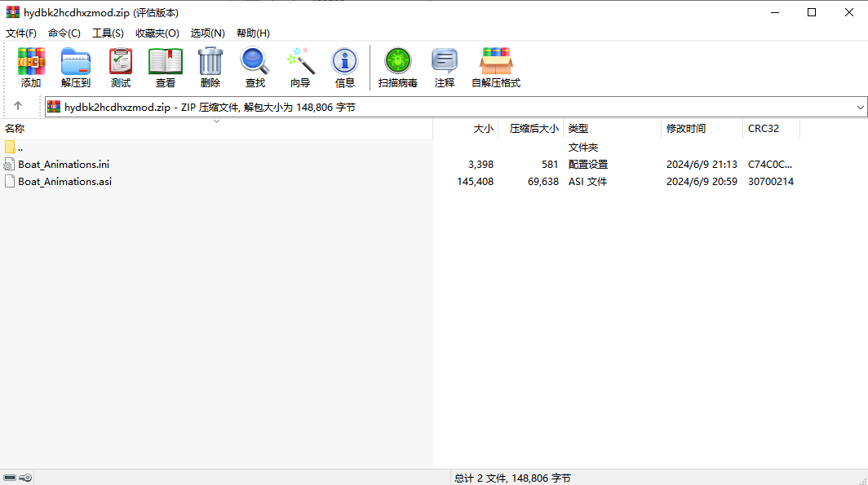Open the Find (查找) magnifier tool
Viewport: 868px width, 485px height.
pos(255,61)
